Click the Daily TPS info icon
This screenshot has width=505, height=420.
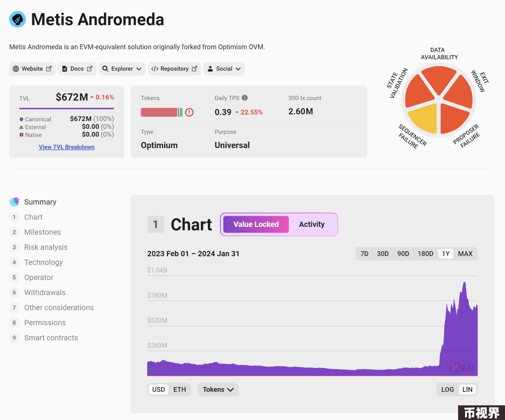tap(245, 98)
